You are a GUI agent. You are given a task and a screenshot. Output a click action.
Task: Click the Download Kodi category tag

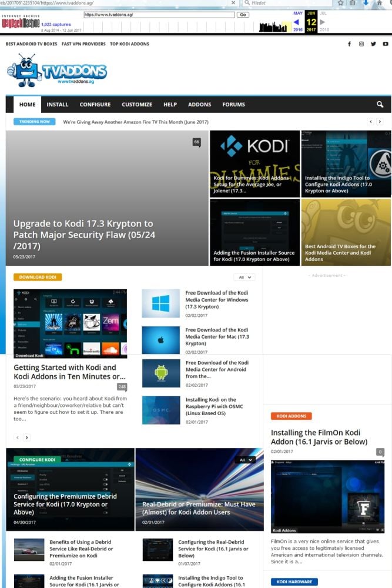click(x=38, y=277)
